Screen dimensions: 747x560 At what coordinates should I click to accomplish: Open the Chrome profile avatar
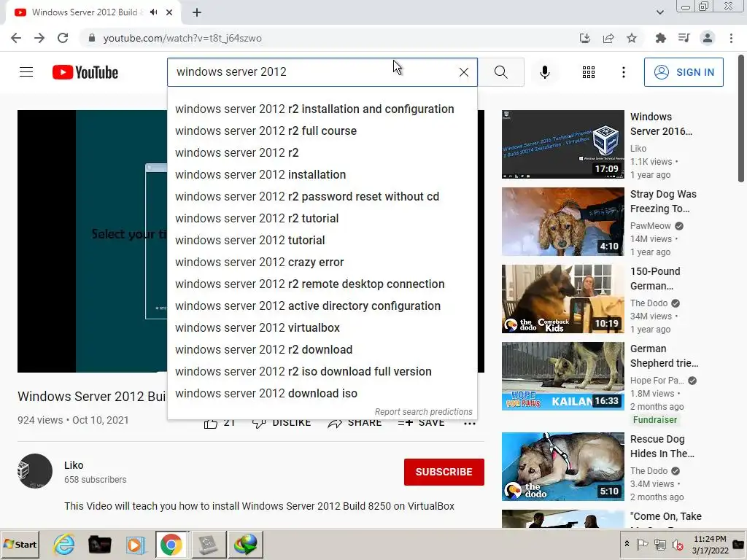pos(708,38)
